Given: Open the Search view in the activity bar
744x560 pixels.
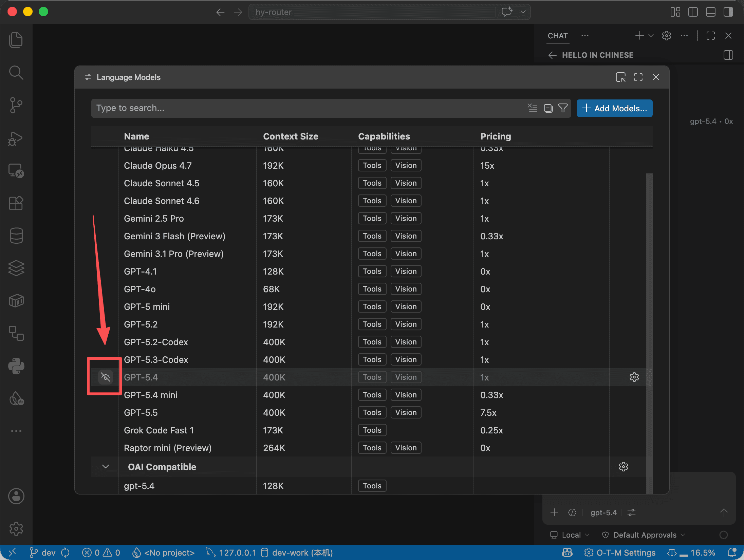Looking at the screenshot, I should 16,73.
